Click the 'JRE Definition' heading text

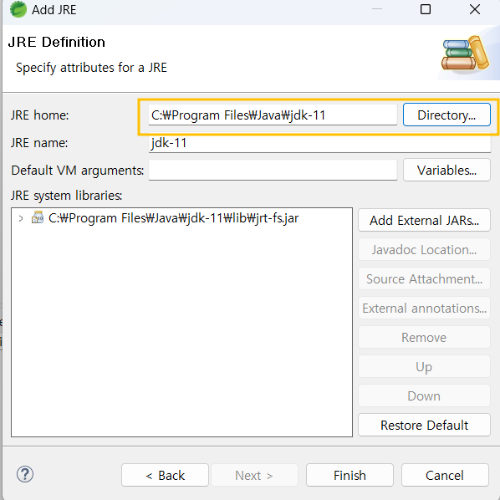coord(56,42)
